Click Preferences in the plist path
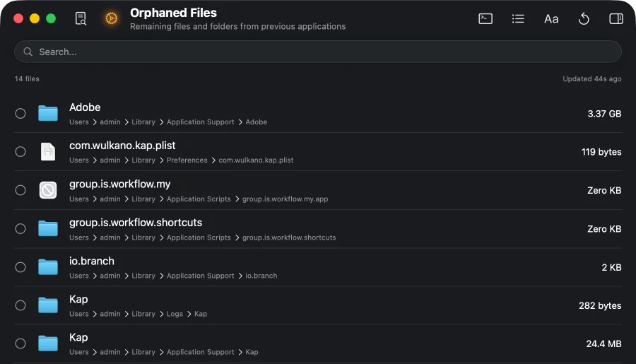Viewport: 636px width, 364px height. [x=187, y=160]
